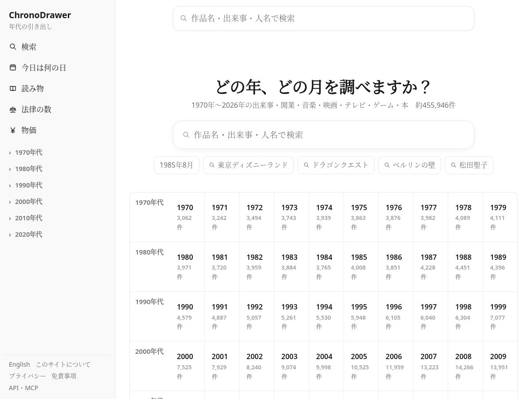Click the search icon on 松田聖子 chip
Image resolution: width=532 pixels, height=399 pixels.
[x=454, y=165]
